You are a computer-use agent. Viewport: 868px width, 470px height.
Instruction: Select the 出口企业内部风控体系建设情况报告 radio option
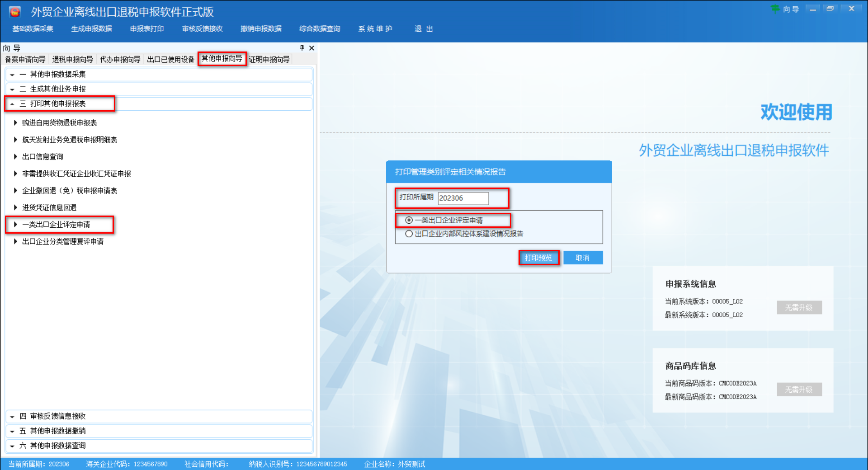[409, 234]
